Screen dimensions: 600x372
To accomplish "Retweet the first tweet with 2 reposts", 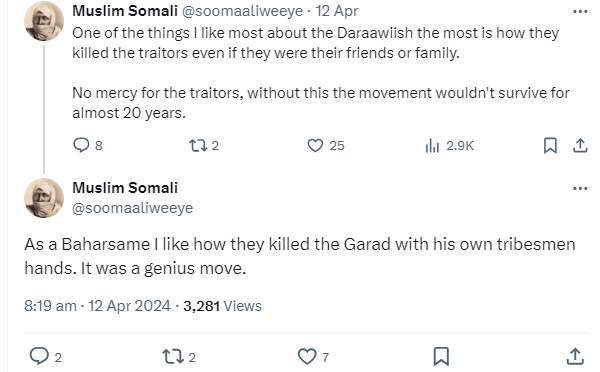I will tap(204, 145).
